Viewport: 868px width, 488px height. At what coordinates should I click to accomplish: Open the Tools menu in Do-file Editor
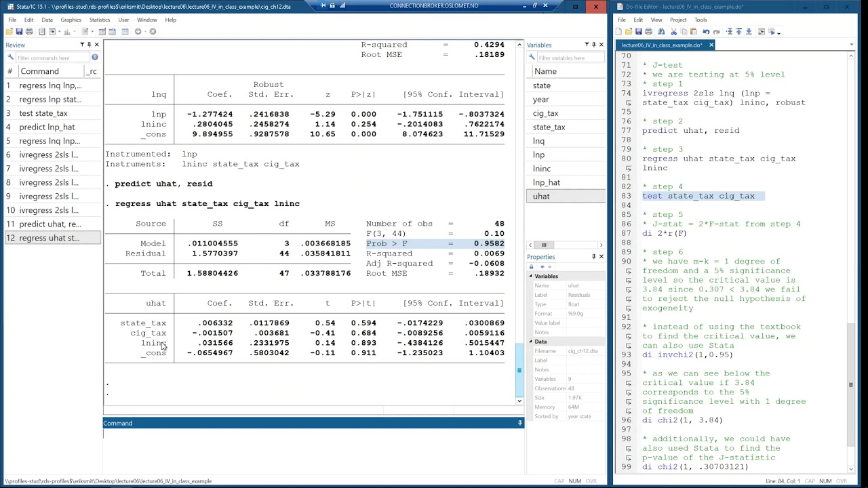coord(701,20)
